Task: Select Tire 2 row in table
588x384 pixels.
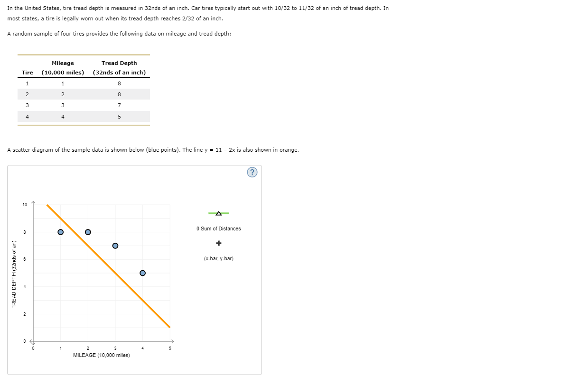Action: pyautogui.click(x=84, y=94)
